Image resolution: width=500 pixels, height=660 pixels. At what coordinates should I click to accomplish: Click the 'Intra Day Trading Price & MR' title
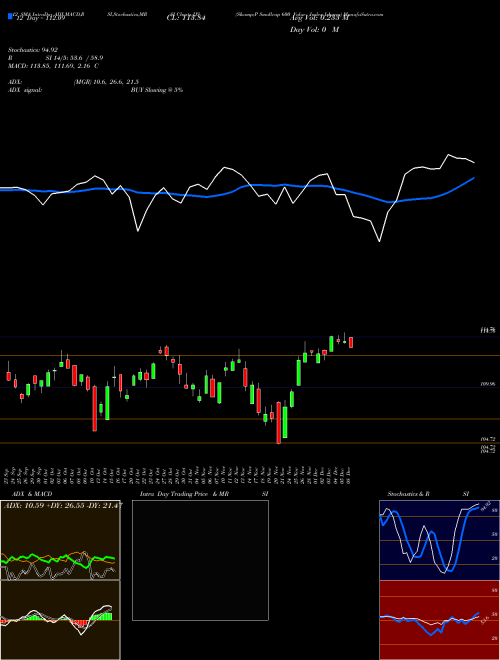pos(184,494)
